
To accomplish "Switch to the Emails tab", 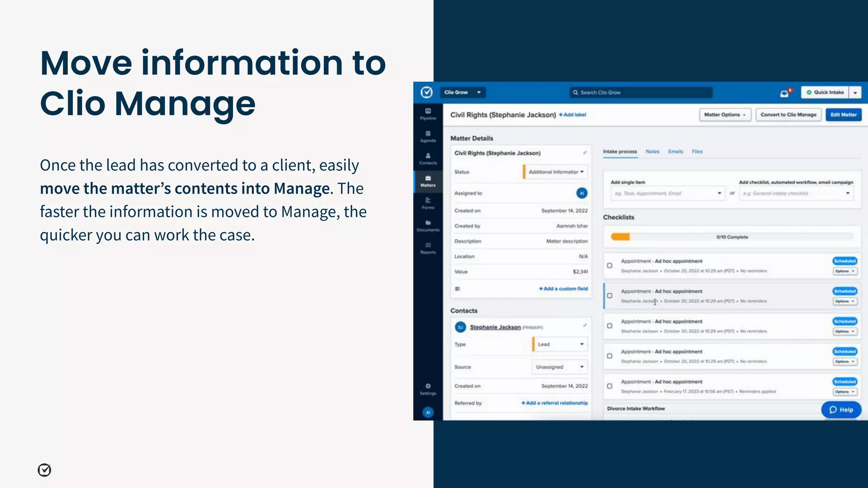I will pyautogui.click(x=676, y=152).
